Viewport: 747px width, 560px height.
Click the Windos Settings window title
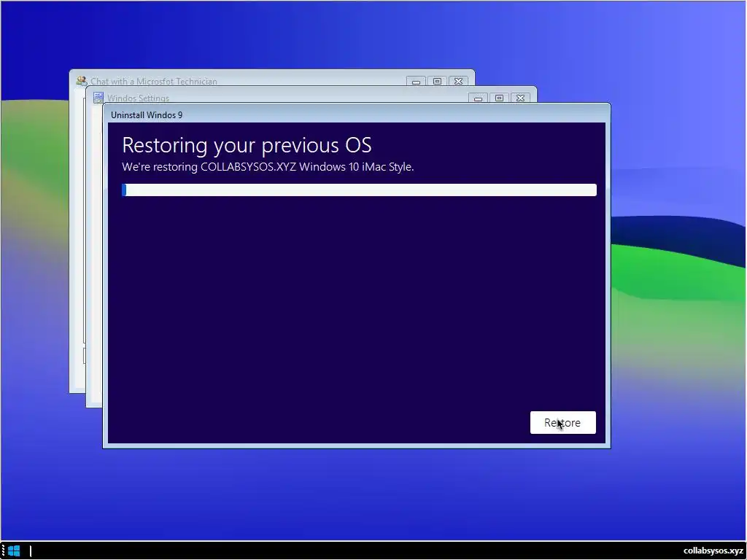pyautogui.click(x=138, y=98)
